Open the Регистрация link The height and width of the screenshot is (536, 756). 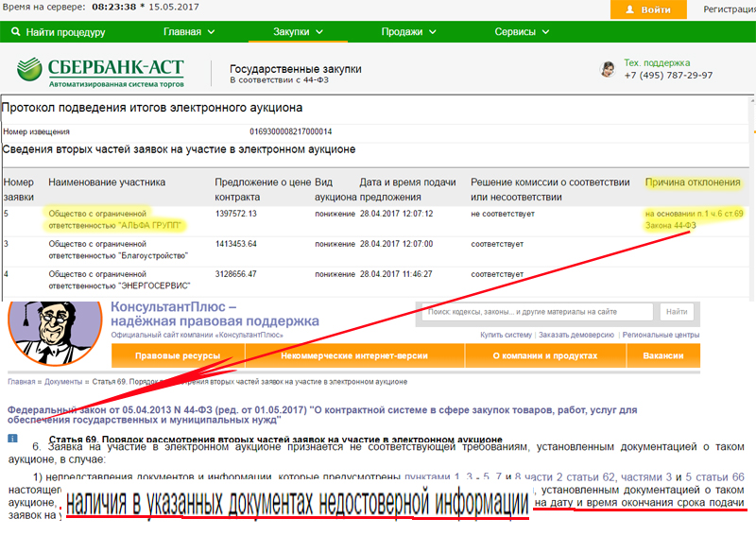click(x=729, y=9)
